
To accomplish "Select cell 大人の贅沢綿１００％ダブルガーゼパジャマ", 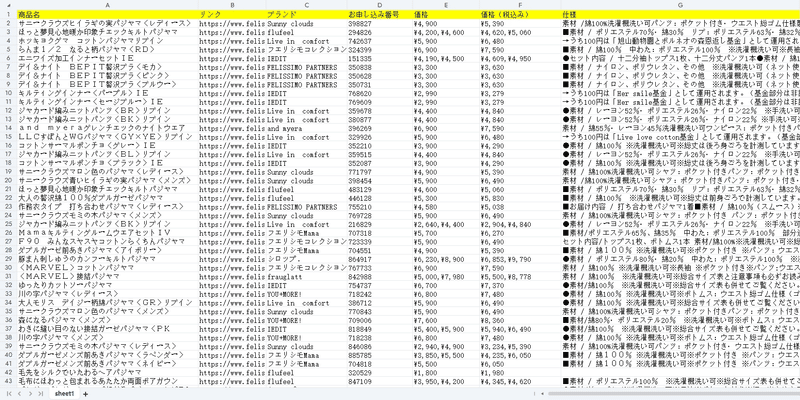I will click(x=108, y=198).
